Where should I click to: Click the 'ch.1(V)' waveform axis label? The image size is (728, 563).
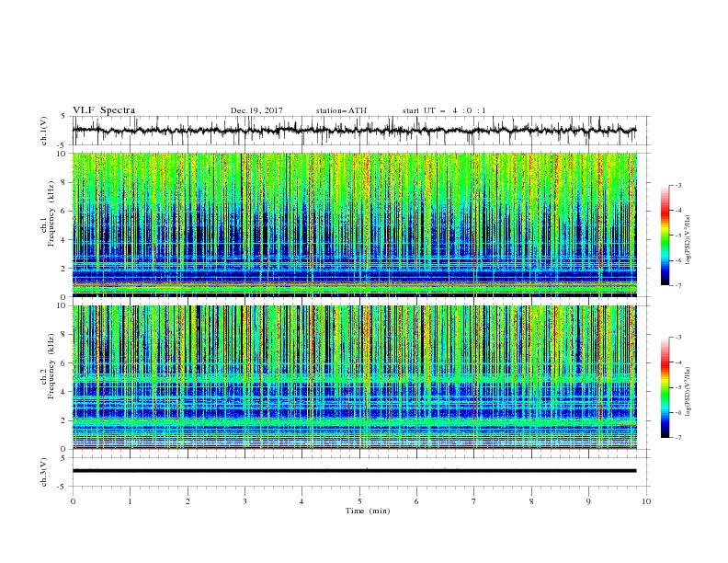[x=44, y=131]
